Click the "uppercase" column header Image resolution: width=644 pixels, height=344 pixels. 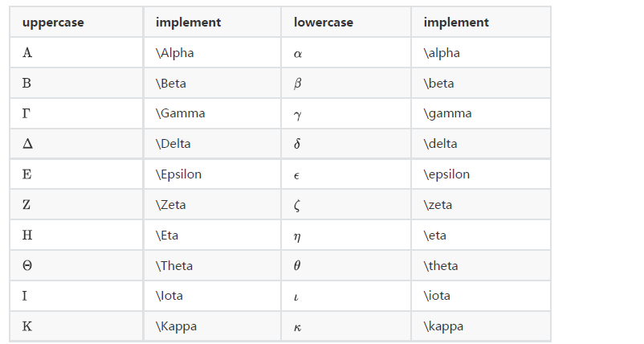[53, 23]
